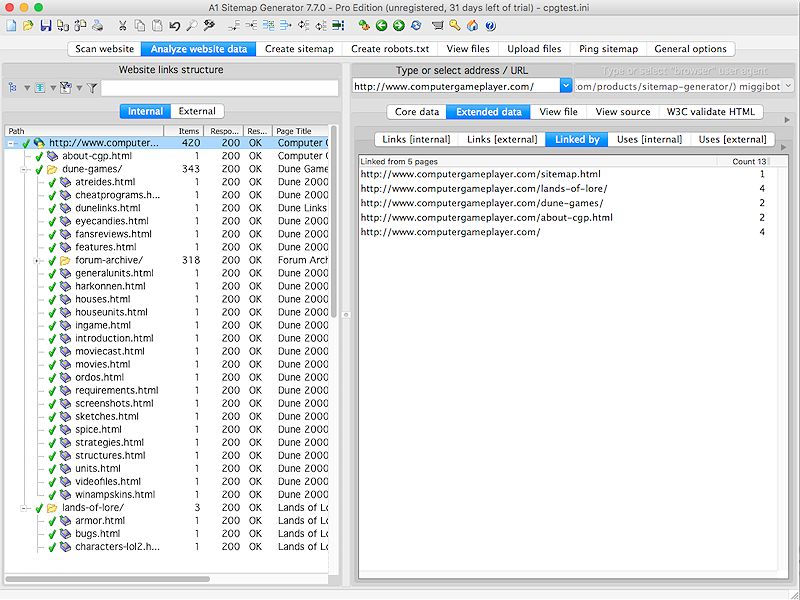
Task: Open the dropdown arrow next to tree view icon
Action: (x=27, y=88)
